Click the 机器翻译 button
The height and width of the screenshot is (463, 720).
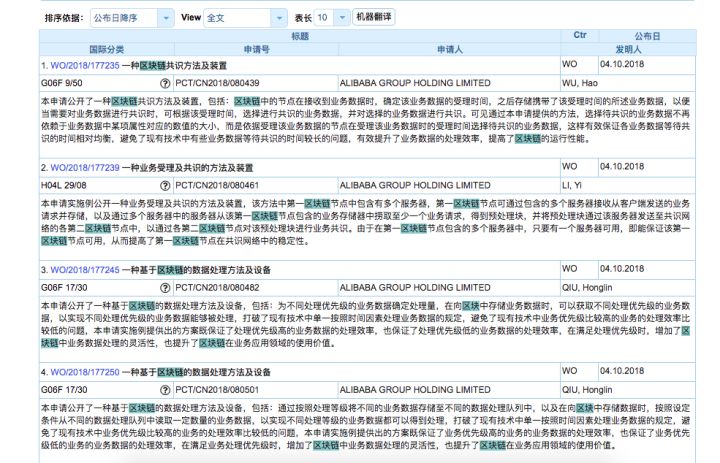point(374,17)
